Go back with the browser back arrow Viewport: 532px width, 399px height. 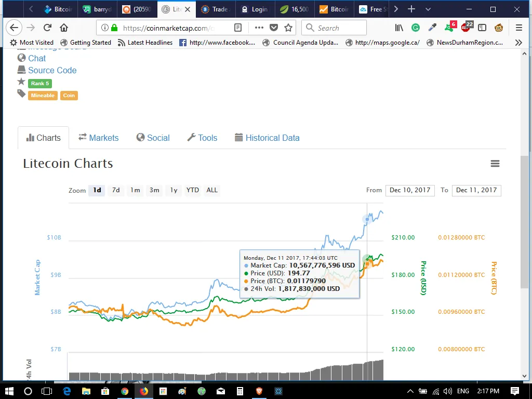14,28
